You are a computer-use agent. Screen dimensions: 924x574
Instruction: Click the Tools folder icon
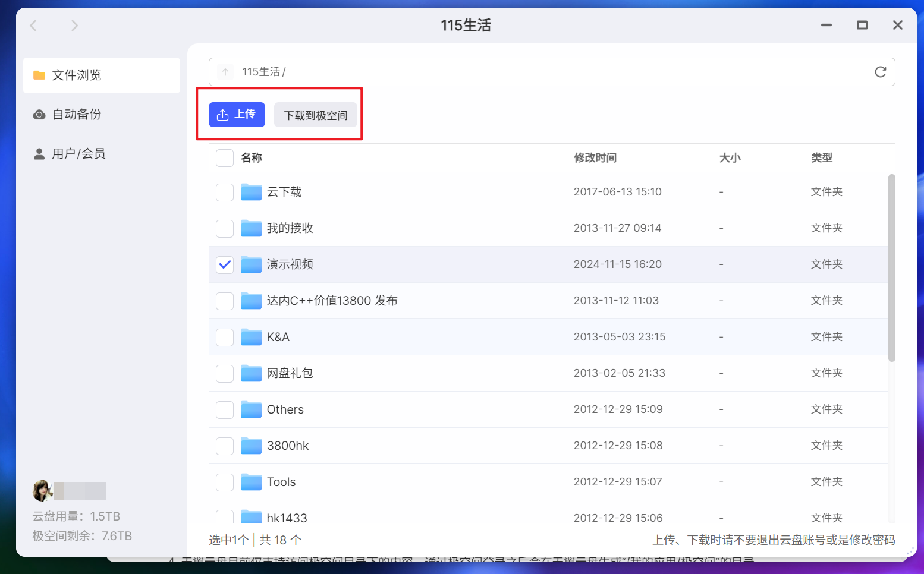click(252, 482)
